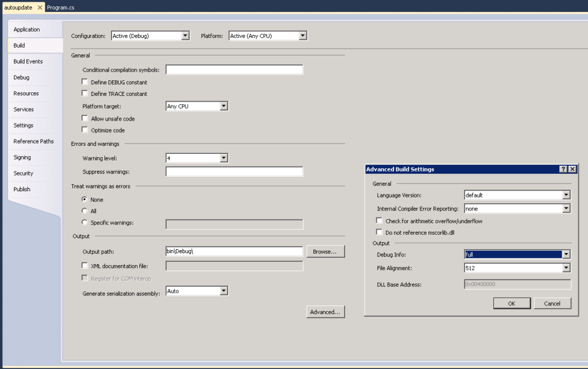
Task: Click the help question mark in Advanced Build Settings
Action: pos(563,169)
